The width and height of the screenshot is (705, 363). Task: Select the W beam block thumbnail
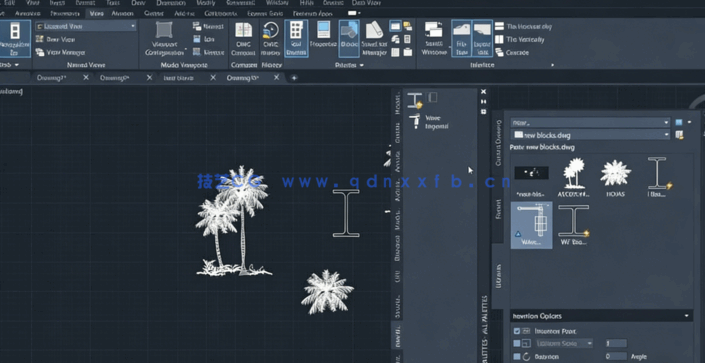[x=574, y=224]
